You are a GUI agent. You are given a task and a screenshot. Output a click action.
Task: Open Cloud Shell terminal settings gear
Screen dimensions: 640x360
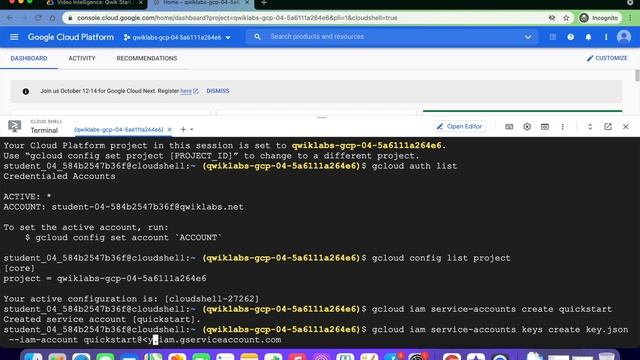(x=527, y=127)
